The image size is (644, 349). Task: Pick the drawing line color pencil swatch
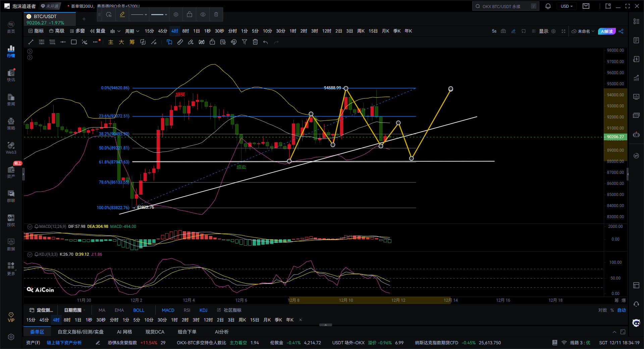click(x=122, y=14)
